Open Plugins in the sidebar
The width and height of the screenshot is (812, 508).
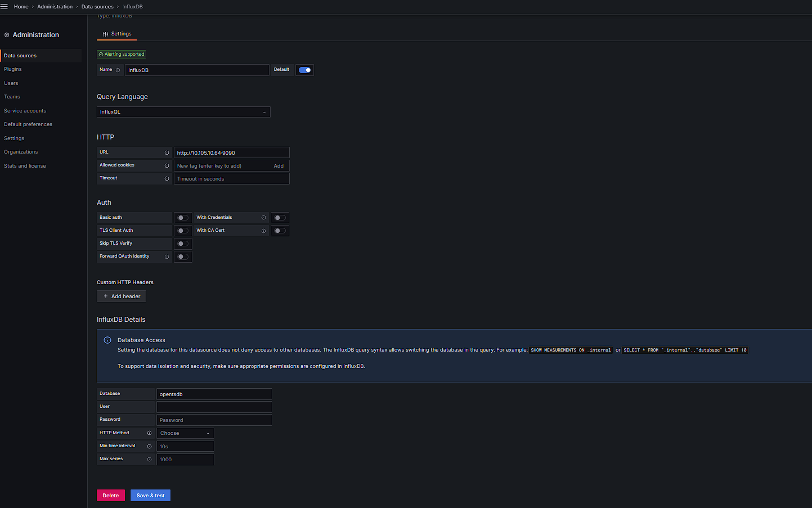(x=13, y=69)
